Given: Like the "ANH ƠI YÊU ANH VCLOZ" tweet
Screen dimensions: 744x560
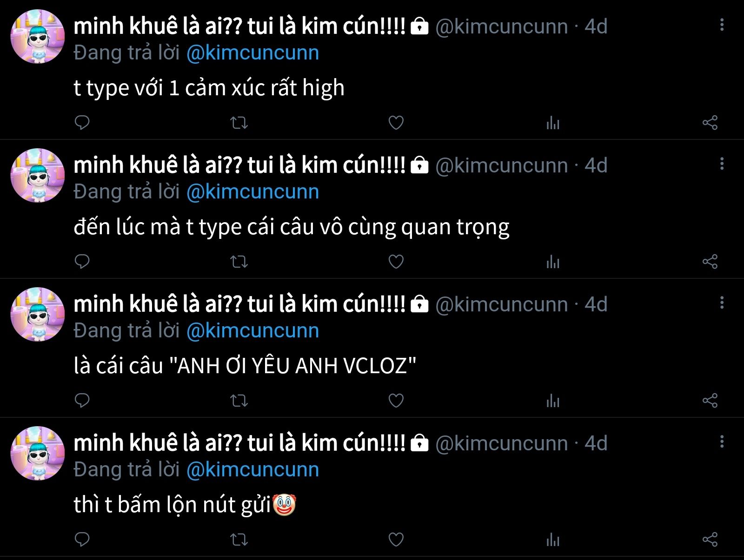Looking at the screenshot, I should tap(396, 401).
